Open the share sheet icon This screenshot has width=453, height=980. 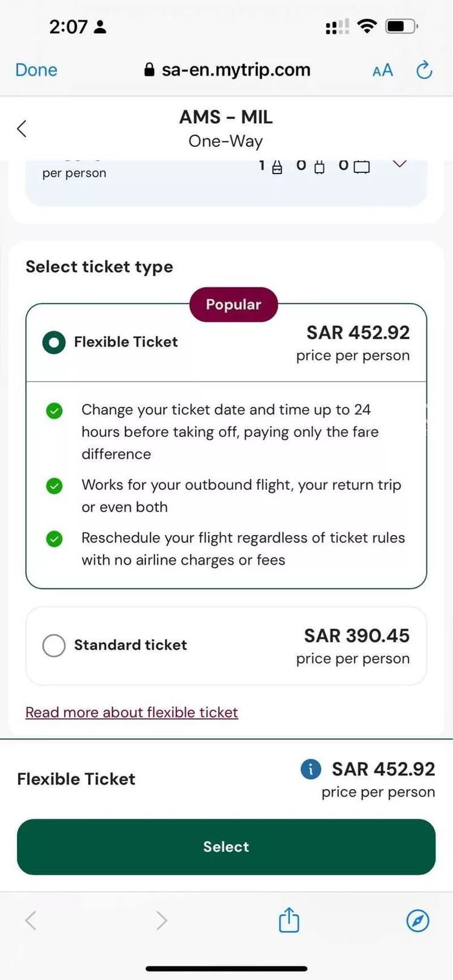[289, 920]
